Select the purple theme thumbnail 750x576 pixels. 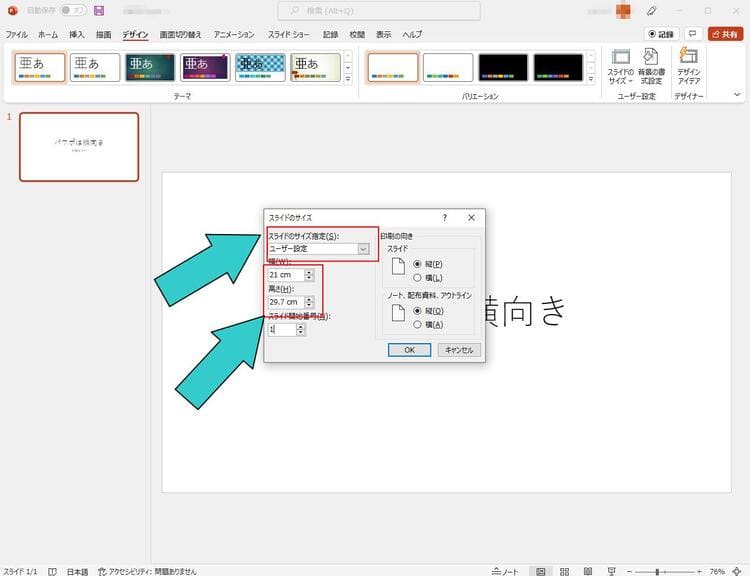(205, 67)
